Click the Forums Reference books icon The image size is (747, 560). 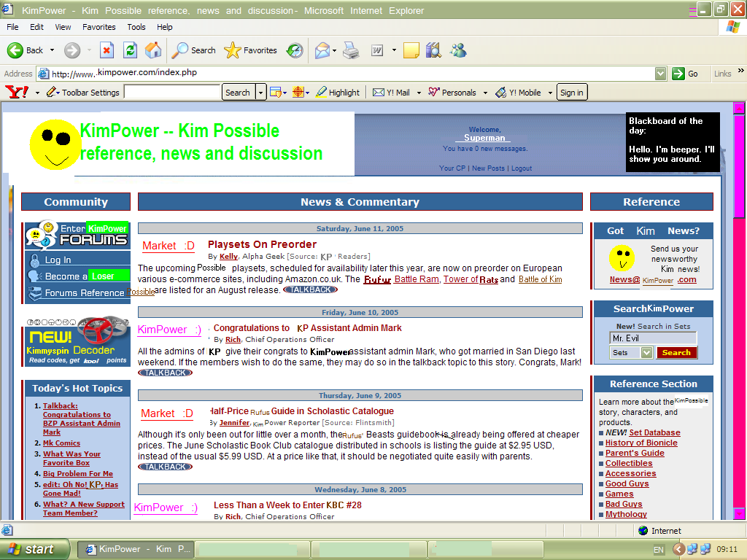pyautogui.click(x=35, y=292)
